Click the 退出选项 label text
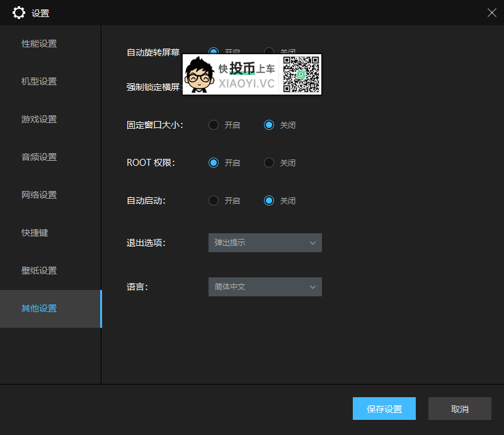 pyautogui.click(x=146, y=243)
